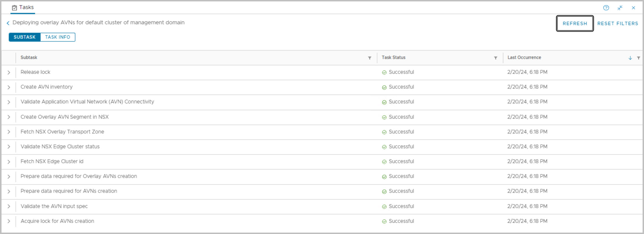
Task: Open the Subtask column filter icon
Action: [369, 58]
